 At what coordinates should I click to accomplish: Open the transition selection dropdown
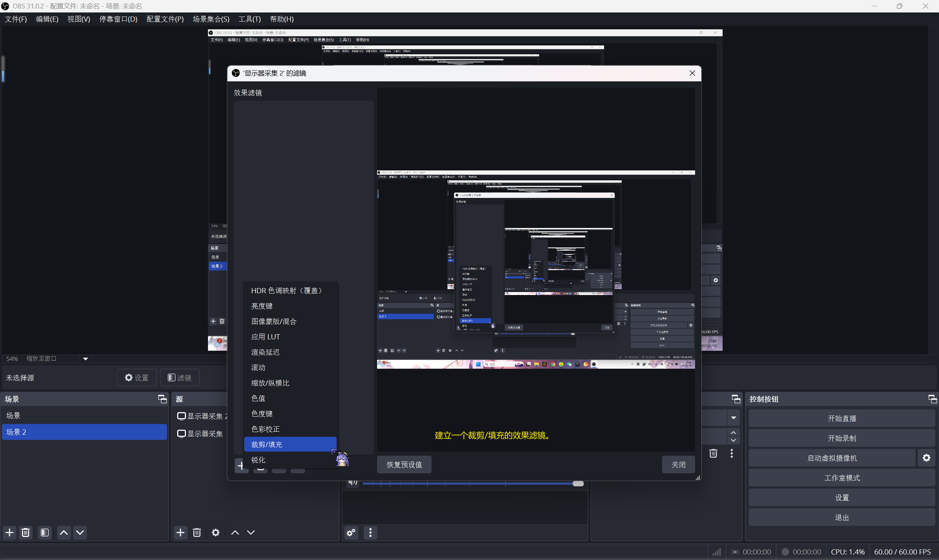pos(734,417)
